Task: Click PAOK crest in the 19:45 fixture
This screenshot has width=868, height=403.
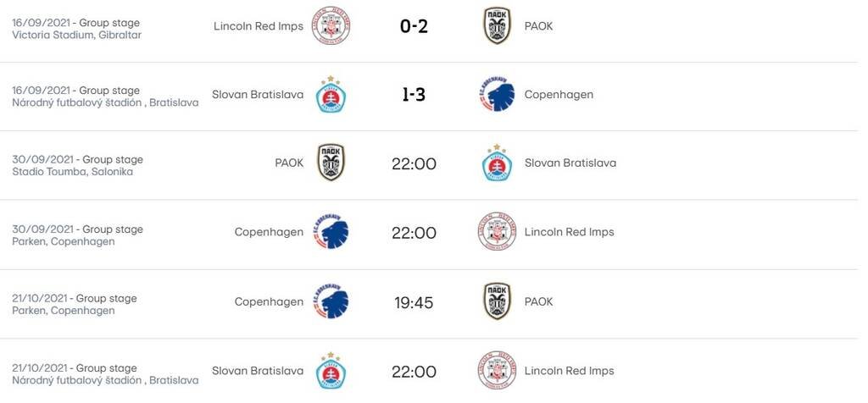Action: click(497, 301)
